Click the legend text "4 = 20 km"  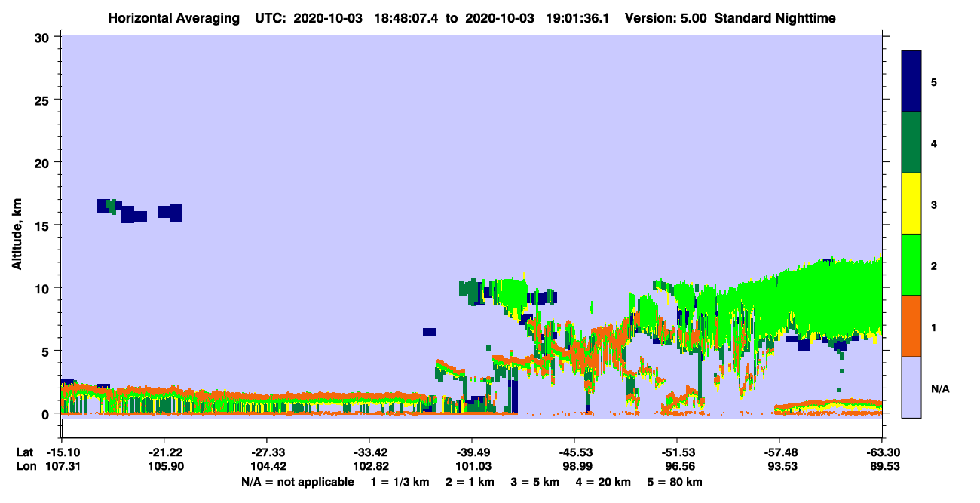(602, 482)
